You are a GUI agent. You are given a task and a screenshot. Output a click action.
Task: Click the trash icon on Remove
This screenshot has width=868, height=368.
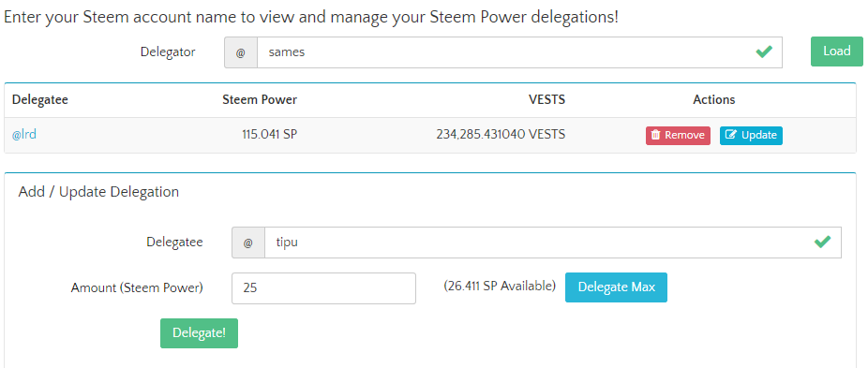(x=655, y=136)
